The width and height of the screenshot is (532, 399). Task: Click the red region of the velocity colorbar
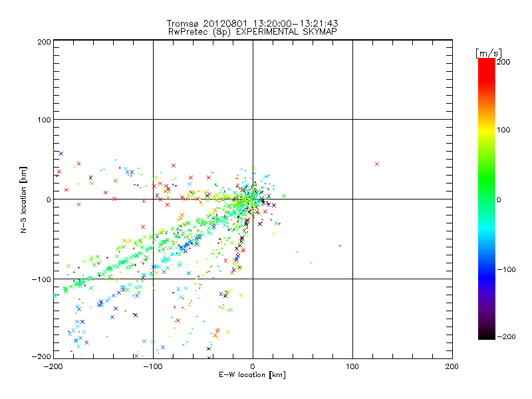487,70
